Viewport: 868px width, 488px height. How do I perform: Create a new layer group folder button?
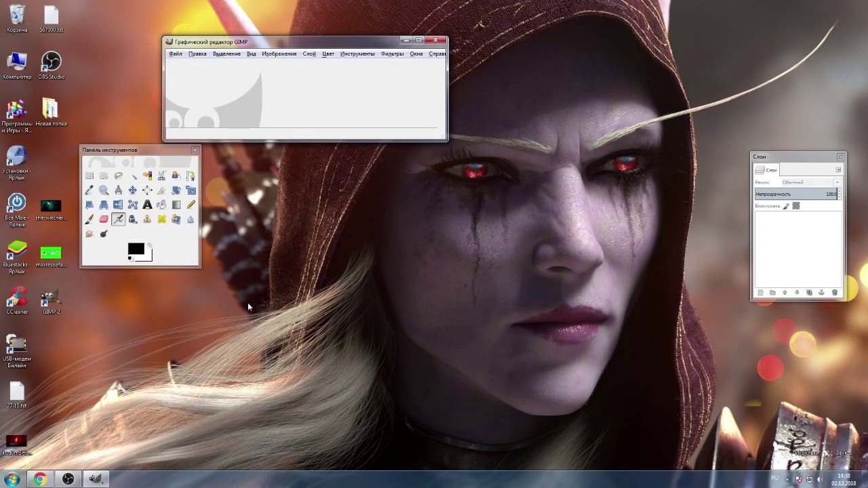click(772, 293)
